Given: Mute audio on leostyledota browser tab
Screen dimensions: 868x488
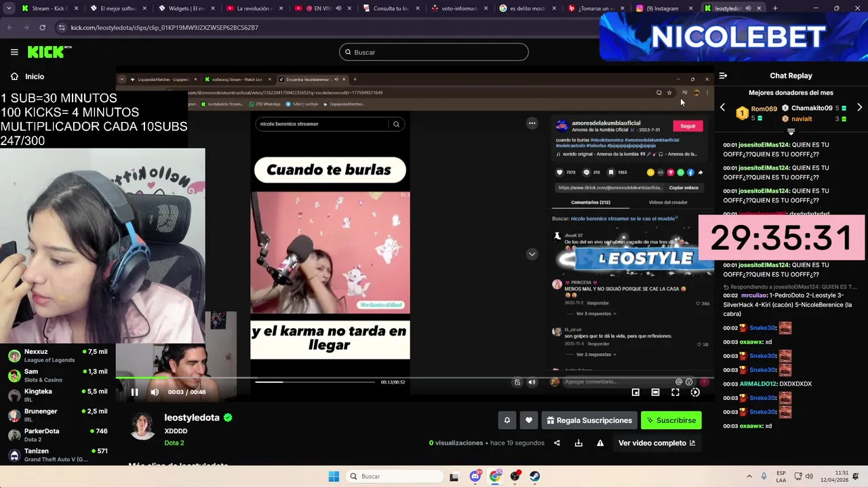Looking at the screenshot, I should tap(748, 9).
